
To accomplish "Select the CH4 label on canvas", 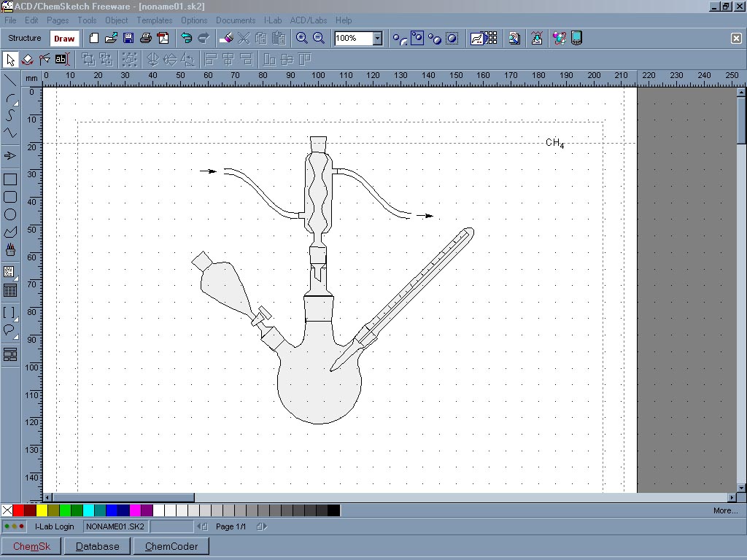I will 555,143.
